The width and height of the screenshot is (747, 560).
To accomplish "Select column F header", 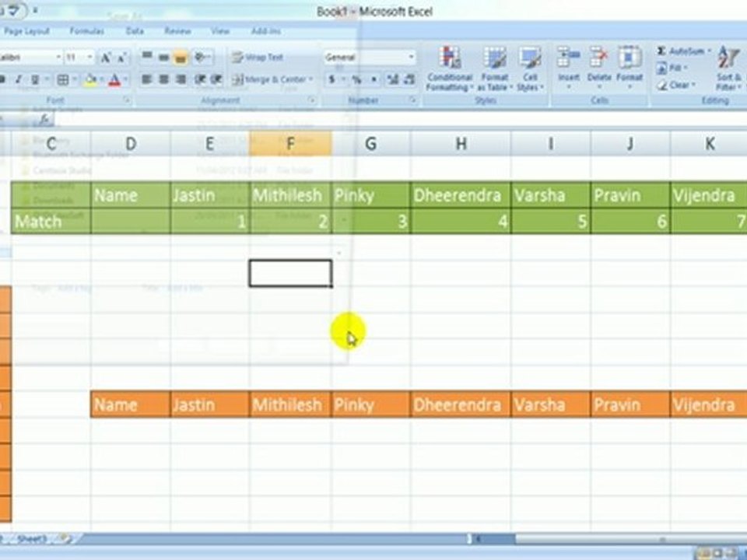I will [290, 143].
